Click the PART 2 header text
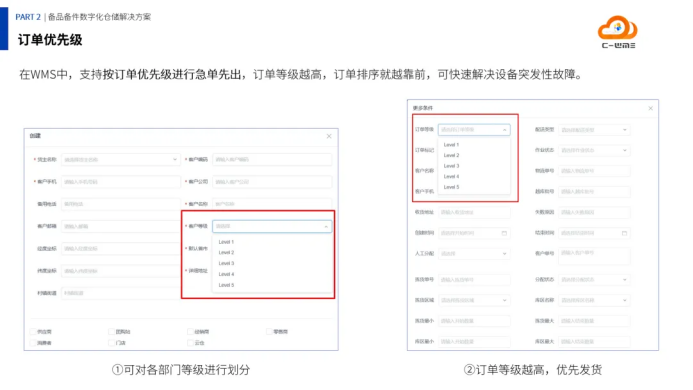Viewport: 693px width, 390px height. point(28,17)
